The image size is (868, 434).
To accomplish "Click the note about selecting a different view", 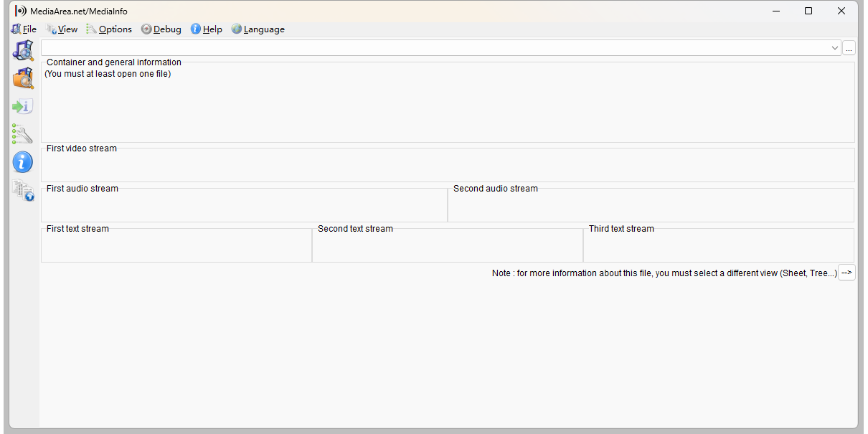I will pyautogui.click(x=664, y=273).
